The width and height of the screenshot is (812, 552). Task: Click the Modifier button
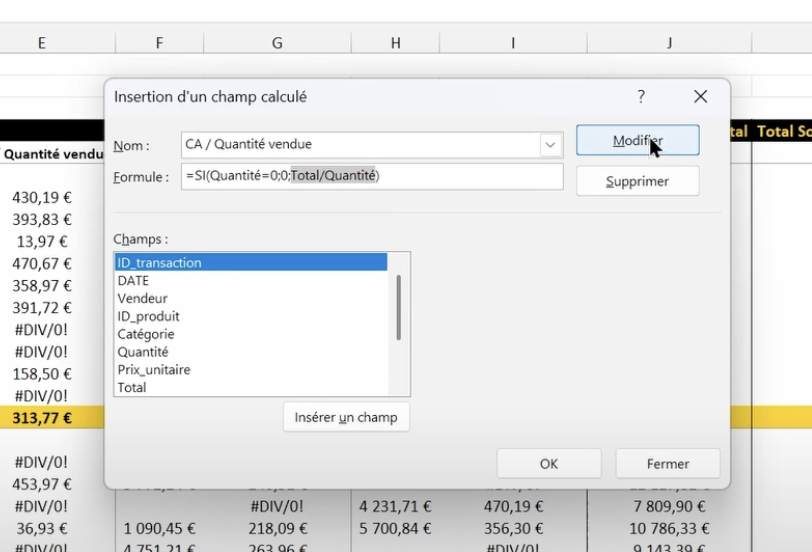point(637,140)
